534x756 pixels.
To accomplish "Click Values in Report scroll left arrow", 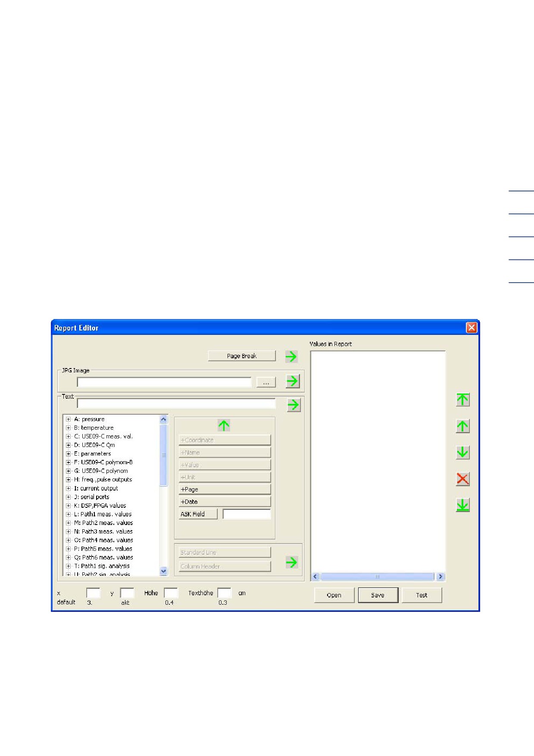I will 315,577.
